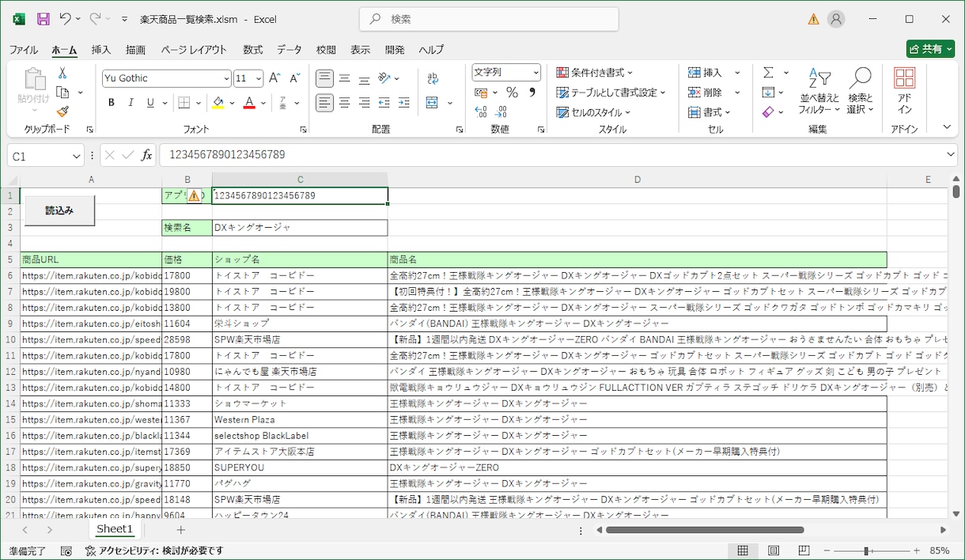Click the text orientation icon
Screen dimensions: 965x560
384,78
